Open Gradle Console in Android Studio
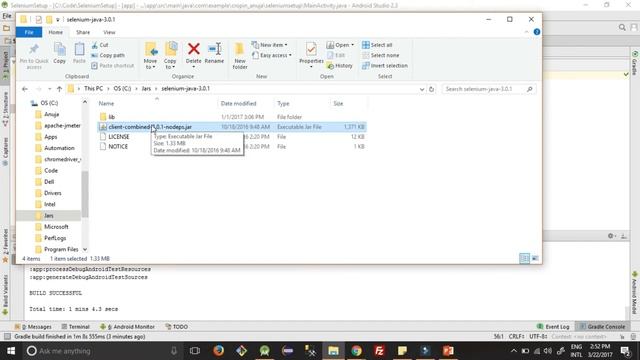The image size is (640, 360). 602,327
